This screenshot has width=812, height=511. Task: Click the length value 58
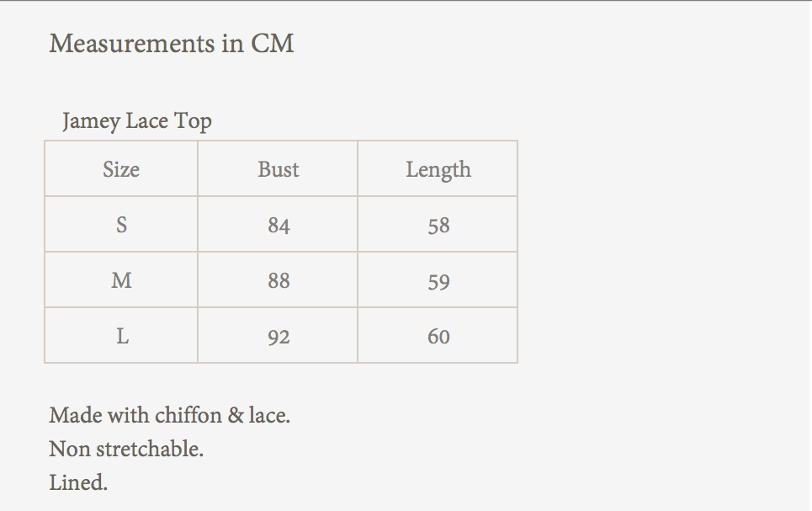coord(438,226)
